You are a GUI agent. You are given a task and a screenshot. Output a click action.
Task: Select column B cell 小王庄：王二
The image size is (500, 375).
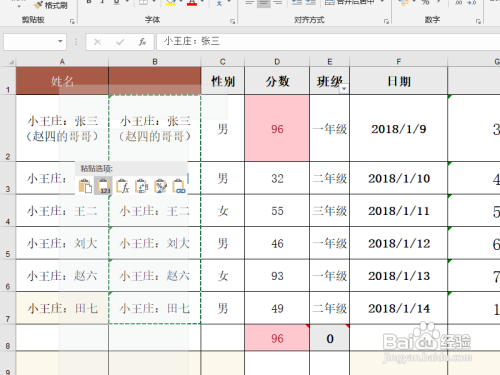155,211
